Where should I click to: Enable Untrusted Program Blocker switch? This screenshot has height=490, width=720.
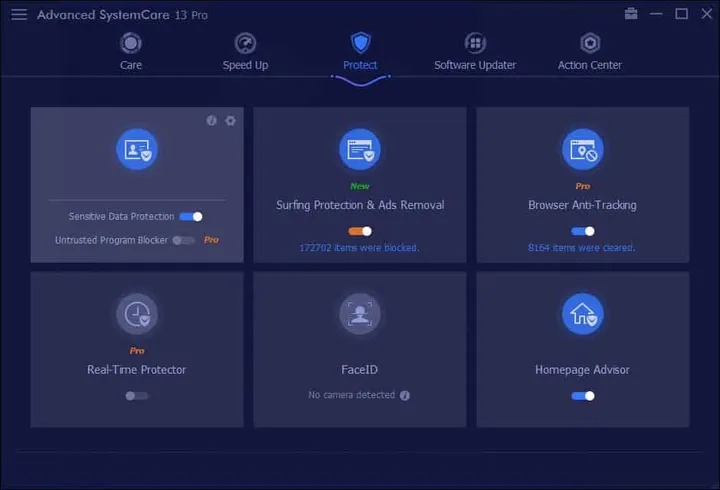pyautogui.click(x=183, y=240)
